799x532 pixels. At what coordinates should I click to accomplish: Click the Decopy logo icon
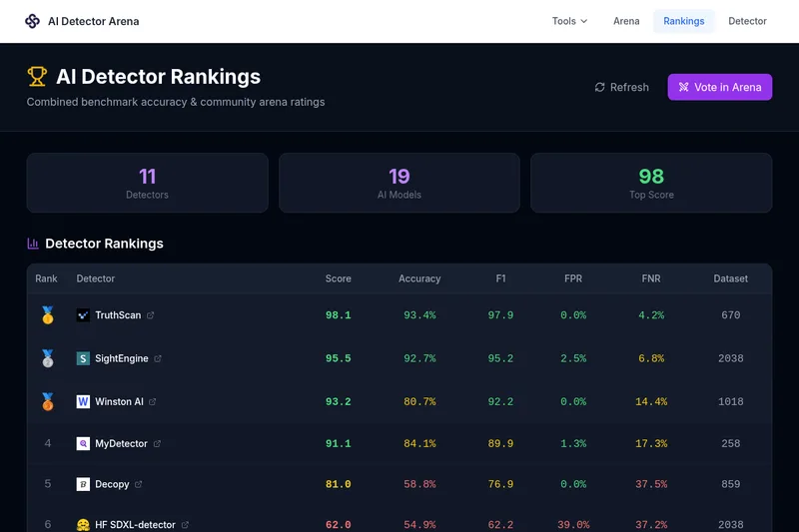point(83,484)
